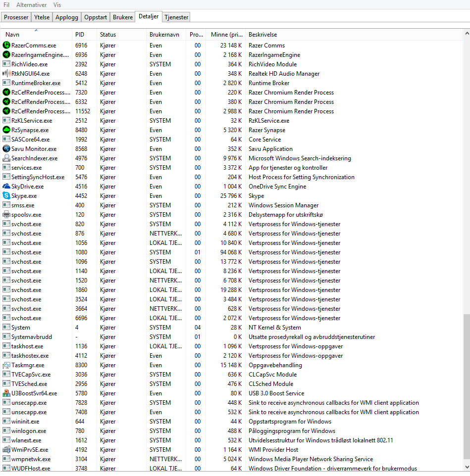
Task: Click memory value 94 068 K
Action: pyautogui.click(x=231, y=252)
